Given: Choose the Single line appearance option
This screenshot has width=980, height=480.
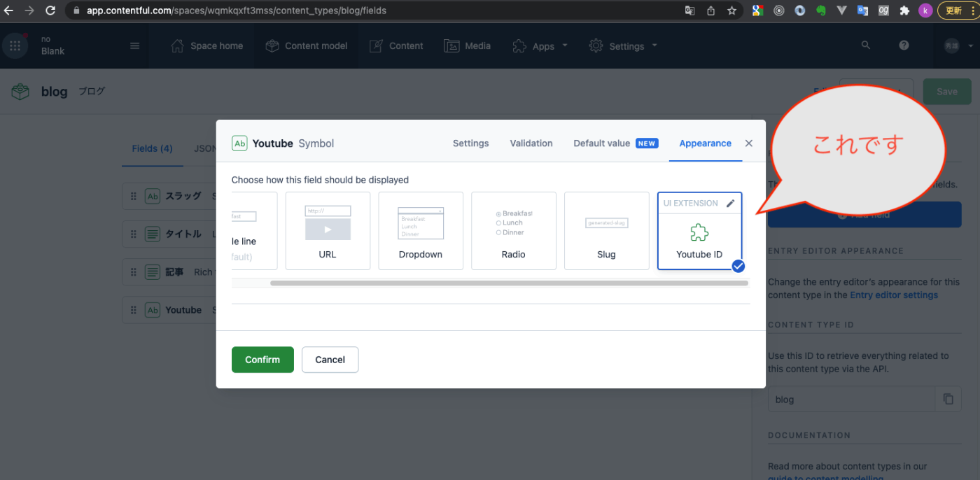Looking at the screenshot, I should click(254, 231).
